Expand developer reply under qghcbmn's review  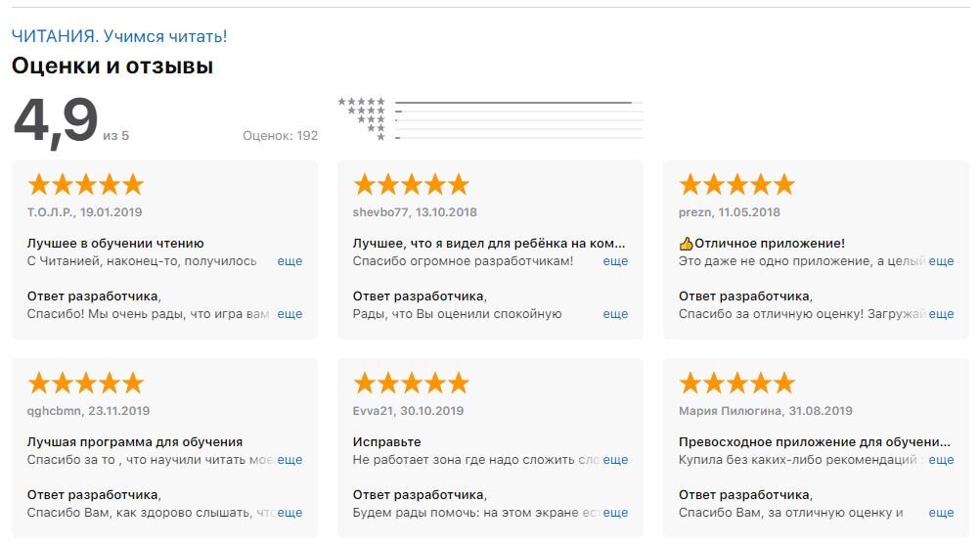(x=290, y=513)
